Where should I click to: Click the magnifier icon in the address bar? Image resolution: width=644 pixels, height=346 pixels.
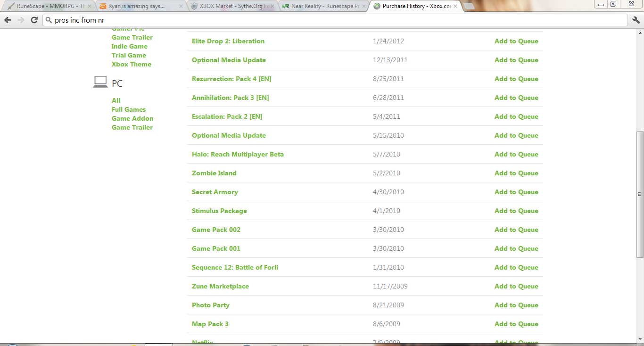(x=49, y=20)
